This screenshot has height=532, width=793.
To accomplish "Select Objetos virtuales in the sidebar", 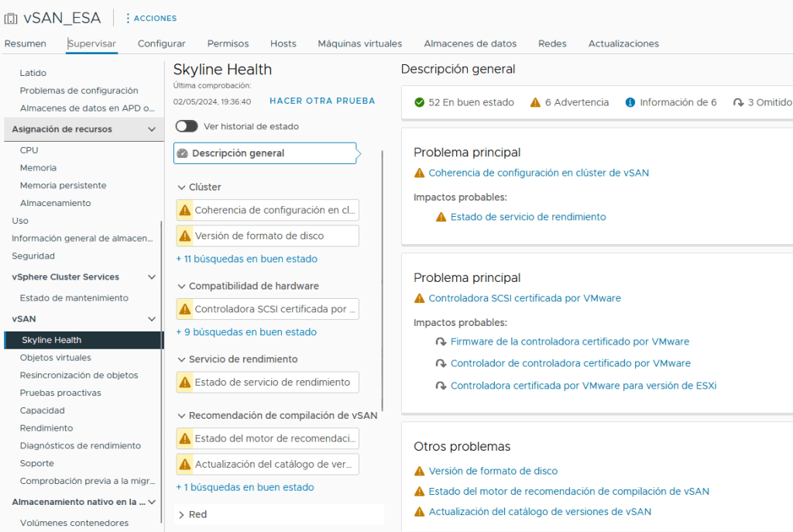I will click(x=55, y=358).
